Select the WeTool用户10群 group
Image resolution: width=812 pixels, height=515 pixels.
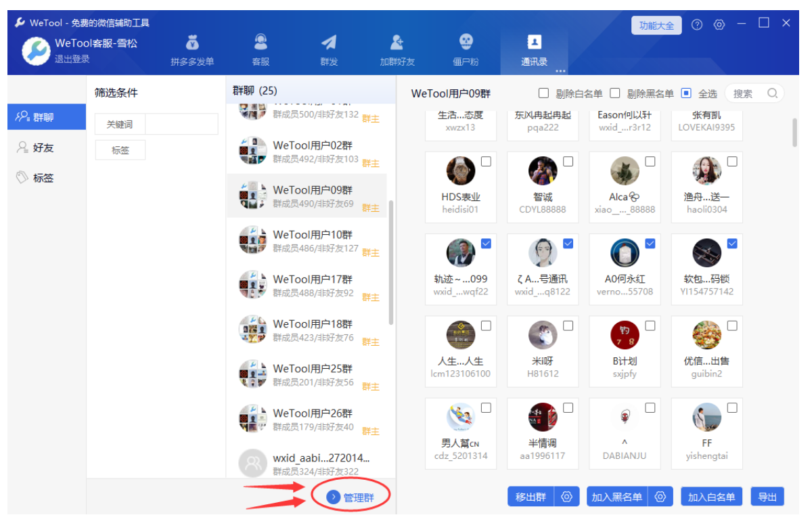point(307,240)
